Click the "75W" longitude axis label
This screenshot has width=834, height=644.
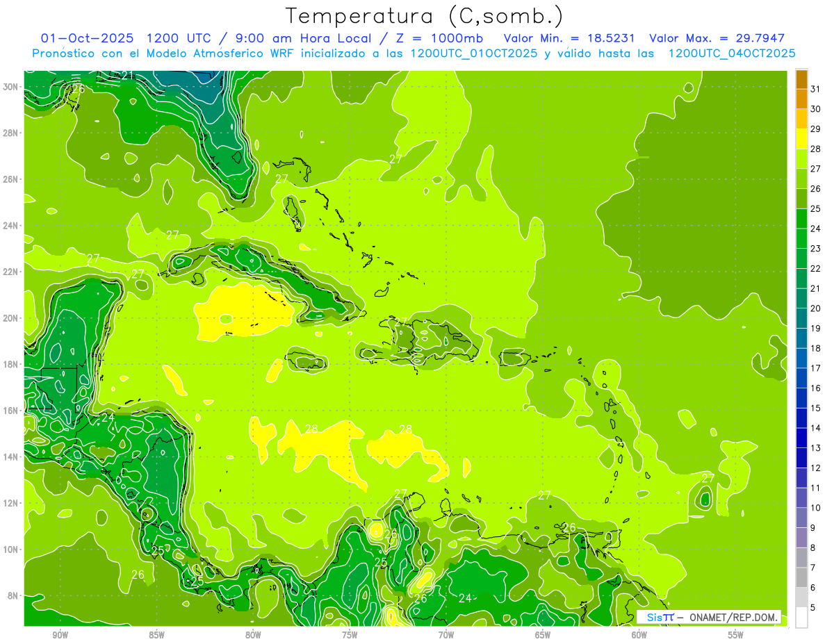(x=350, y=635)
